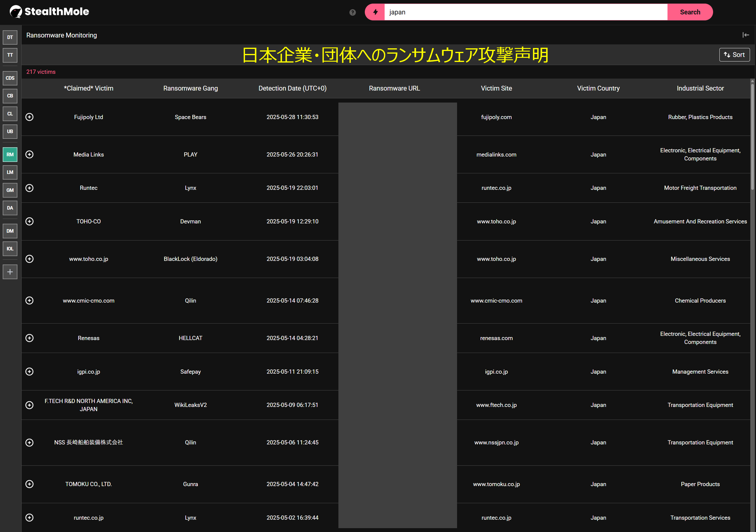
Task: Open the DA sidebar module
Action: tap(10, 207)
